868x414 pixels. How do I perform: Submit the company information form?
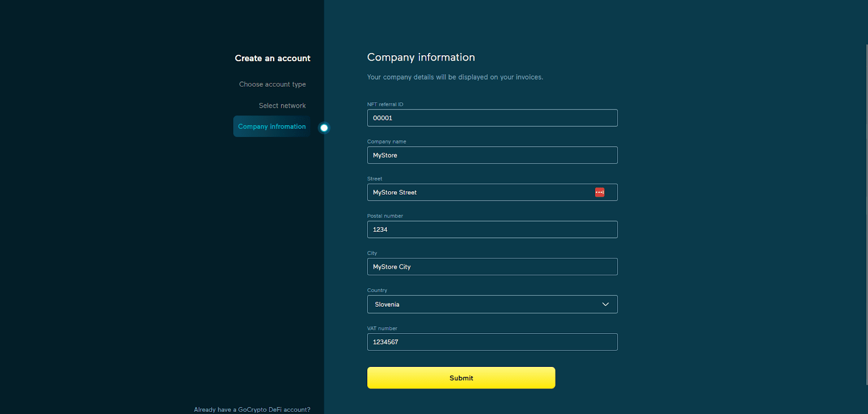[x=461, y=378]
